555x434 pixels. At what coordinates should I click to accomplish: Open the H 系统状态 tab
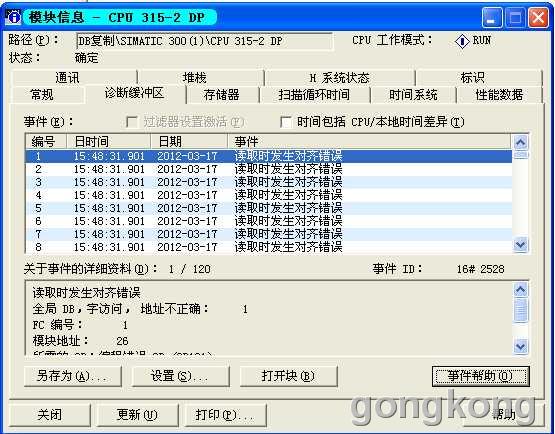click(x=339, y=78)
